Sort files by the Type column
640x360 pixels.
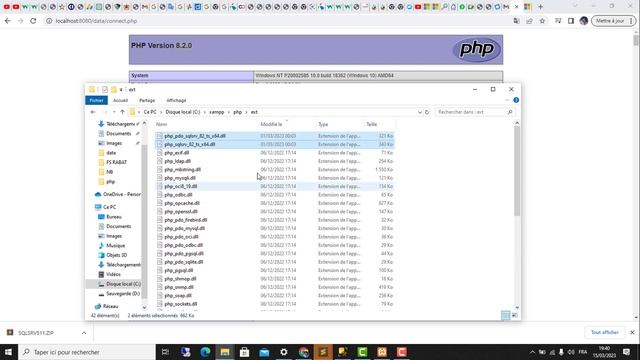click(323, 124)
